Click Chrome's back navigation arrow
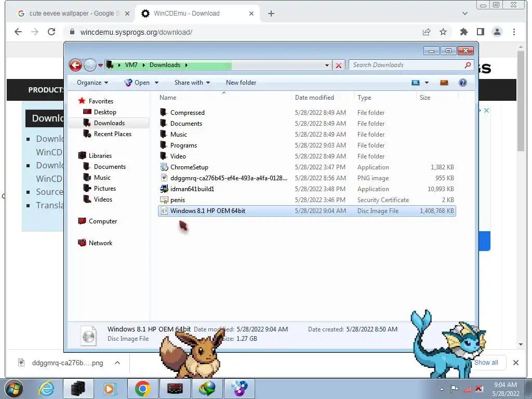 coord(18,32)
